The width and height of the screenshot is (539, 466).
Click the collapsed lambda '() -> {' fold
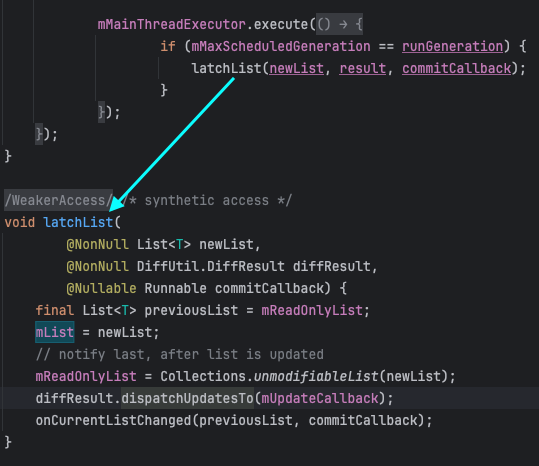(x=339, y=24)
